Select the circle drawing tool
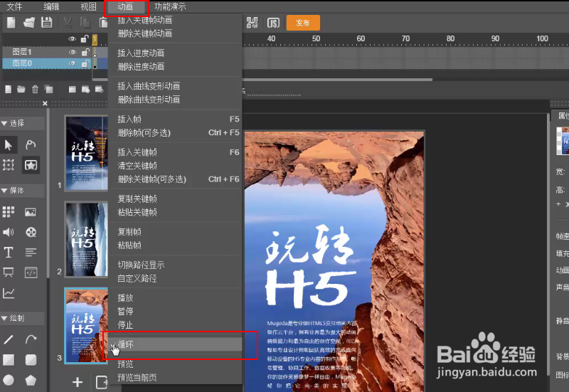This screenshot has width=569, height=392. pyautogui.click(x=9, y=380)
